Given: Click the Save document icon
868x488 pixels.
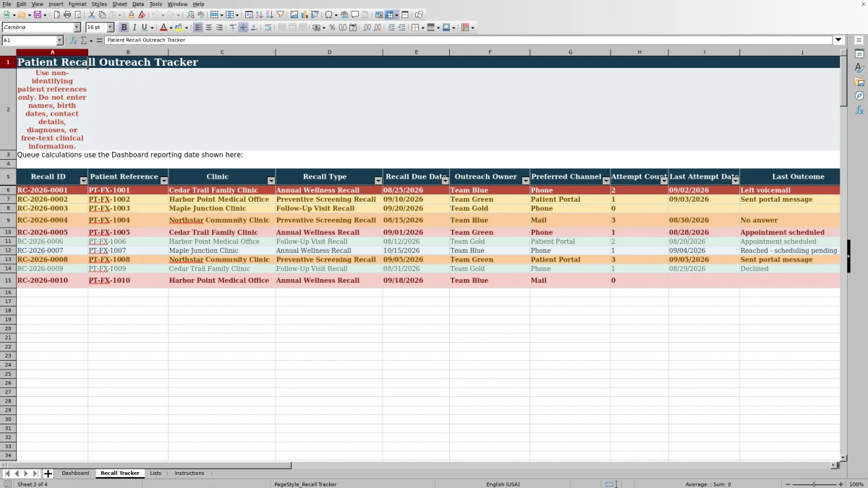Looking at the screenshot, I should 37,14.
